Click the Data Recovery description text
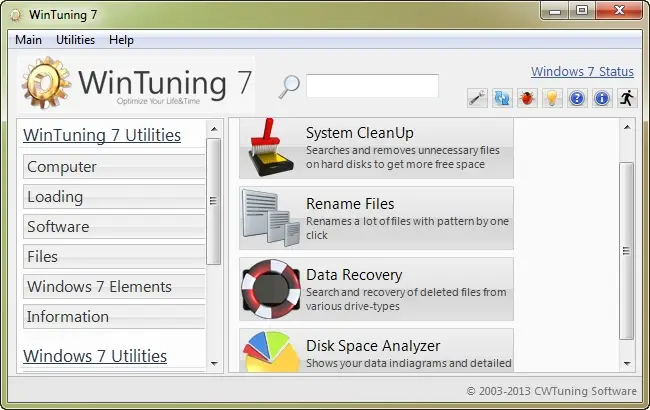Viewport: 650px width, 410px height. tap(406, 299)
